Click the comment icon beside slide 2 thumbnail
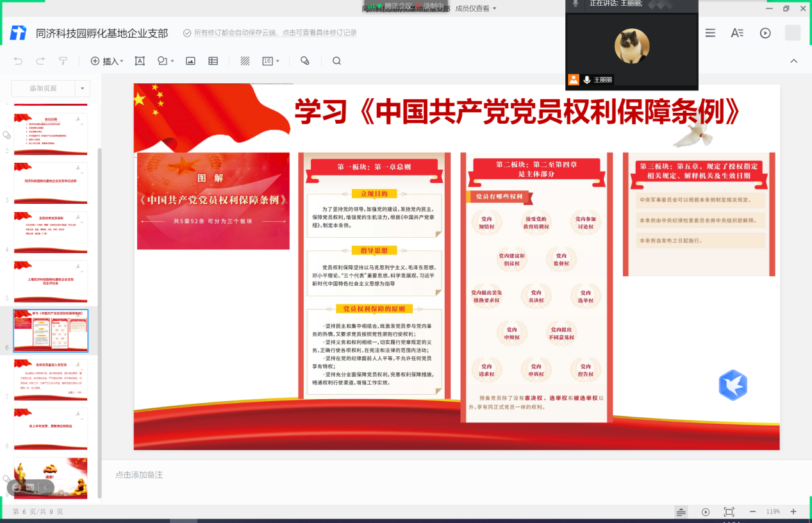Viewport: 812px width, 523px height. pos(7,135)
